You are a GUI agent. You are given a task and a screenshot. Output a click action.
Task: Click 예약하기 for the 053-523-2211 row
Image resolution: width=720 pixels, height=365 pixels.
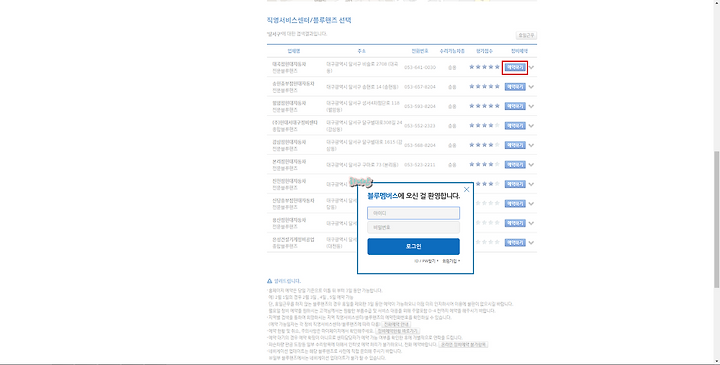515,164
